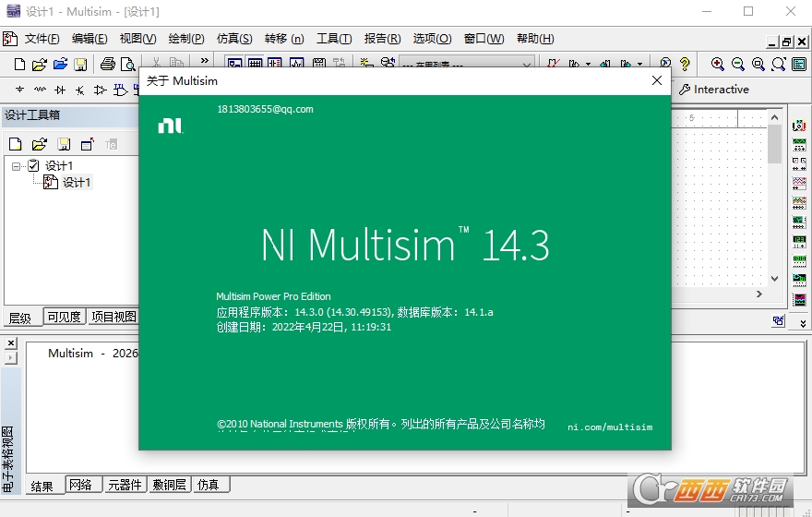Collapse the 设计1 root tree node
Screen dimensions: 812x517
[16, 166]
